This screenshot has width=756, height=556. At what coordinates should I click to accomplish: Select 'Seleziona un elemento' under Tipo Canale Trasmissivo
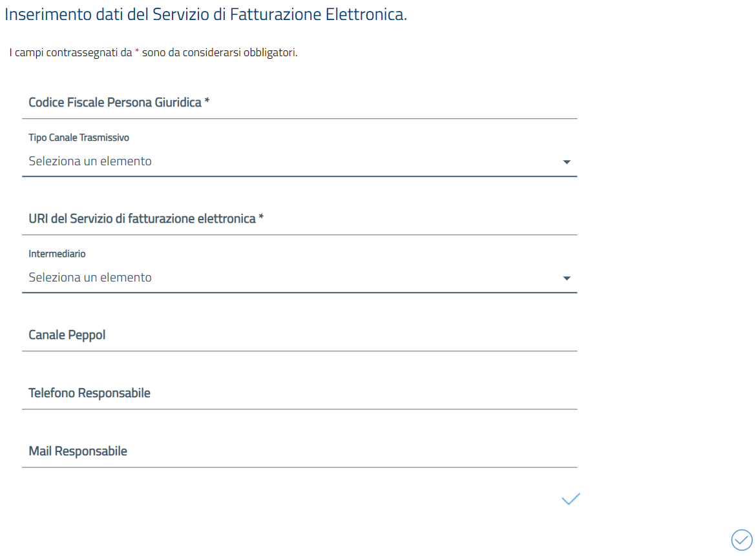tap(89, 161)
